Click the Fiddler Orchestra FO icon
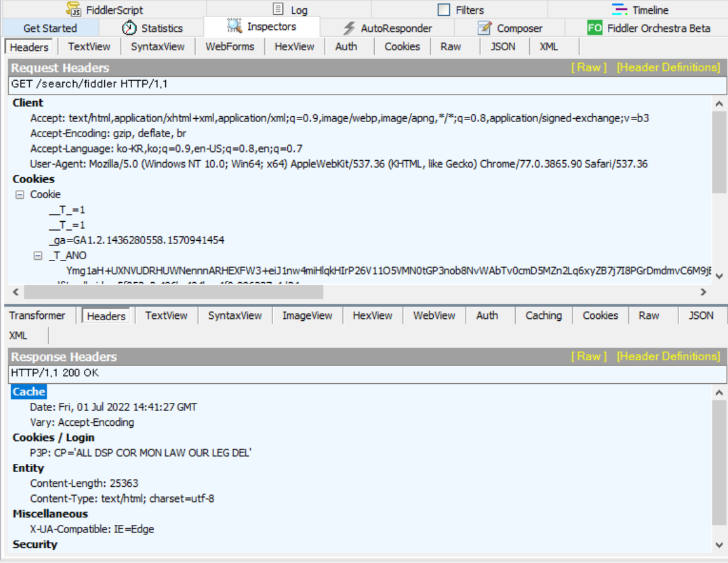Screen dimensions: 728x563 point(595,28)
